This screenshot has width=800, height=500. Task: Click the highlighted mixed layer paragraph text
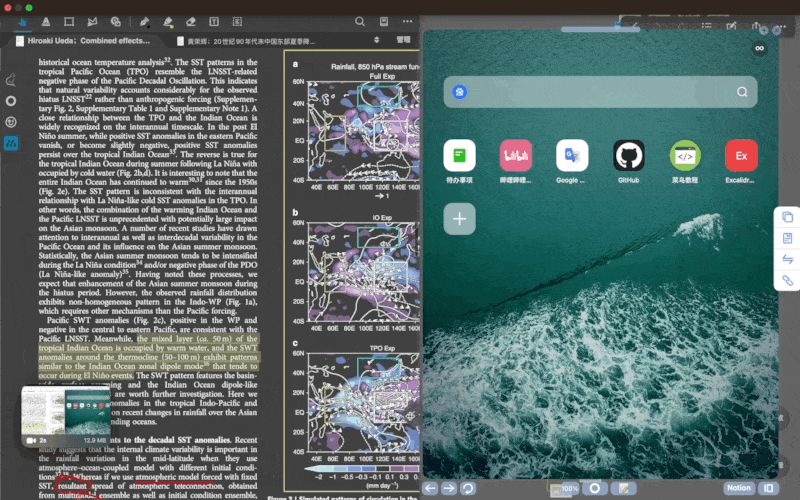[148, 357]
